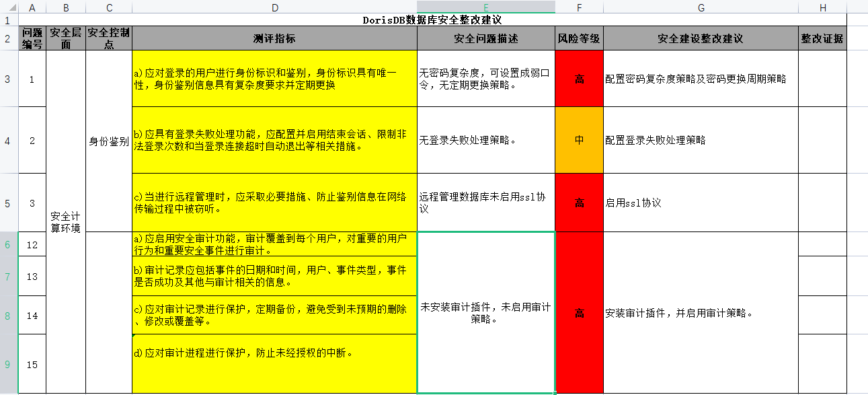Select the 安全计算环境 merged cell
868x395 pixels.
point(66,222)
